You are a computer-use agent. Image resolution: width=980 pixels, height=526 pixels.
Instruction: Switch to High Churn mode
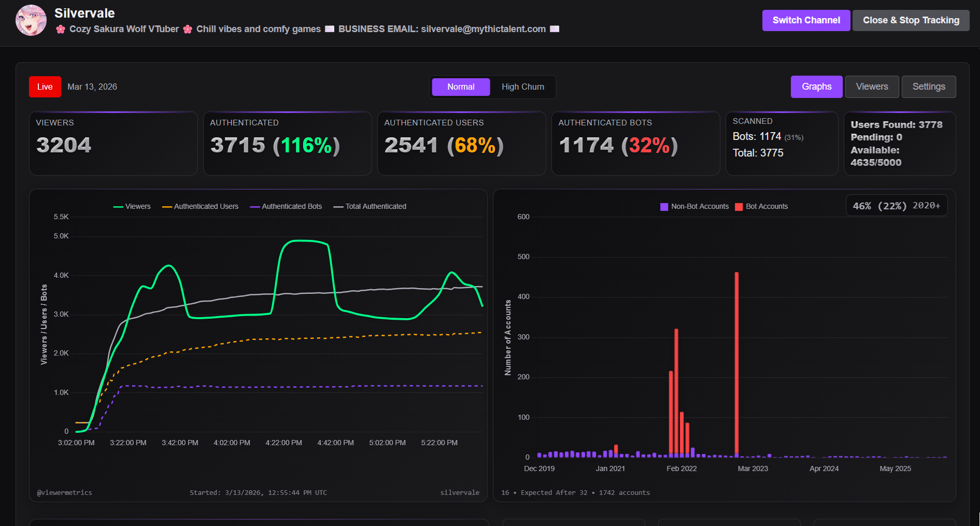(x=522, y=87)
